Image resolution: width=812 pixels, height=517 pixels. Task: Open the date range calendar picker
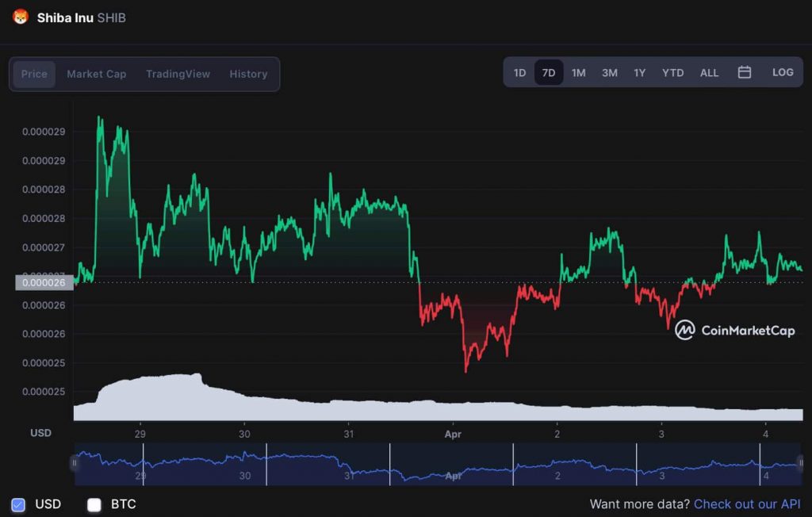[x=744, y=71]
